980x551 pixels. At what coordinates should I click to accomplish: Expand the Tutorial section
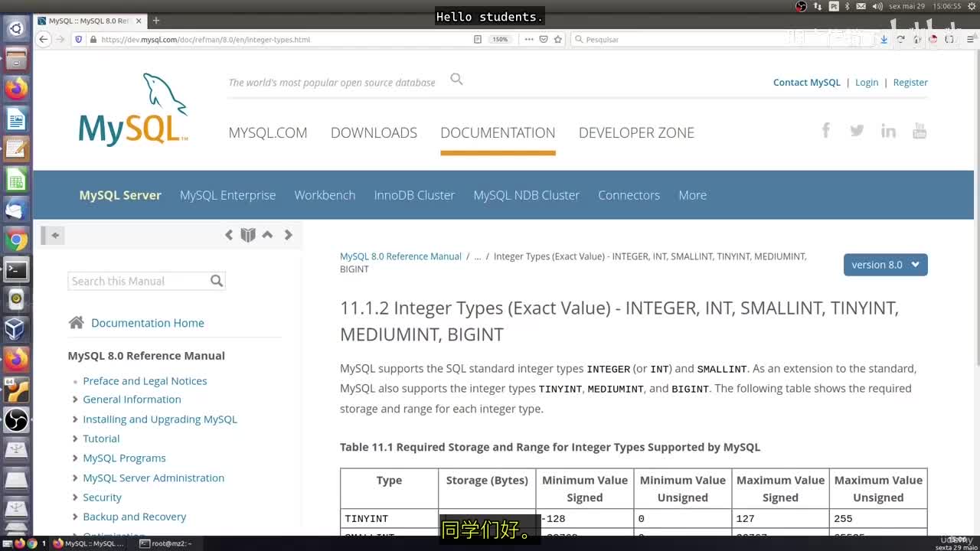click(75, 439)
